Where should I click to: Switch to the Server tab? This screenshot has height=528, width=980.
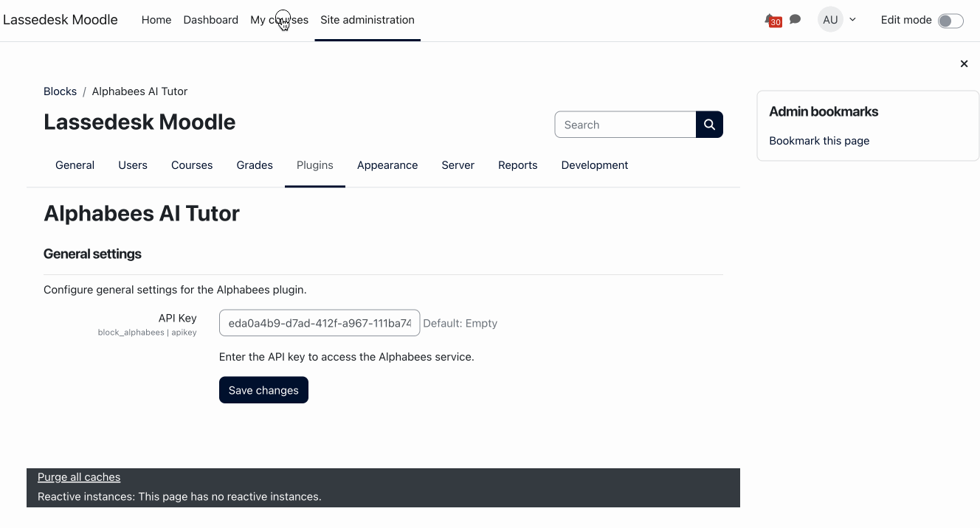pos(458,165)
